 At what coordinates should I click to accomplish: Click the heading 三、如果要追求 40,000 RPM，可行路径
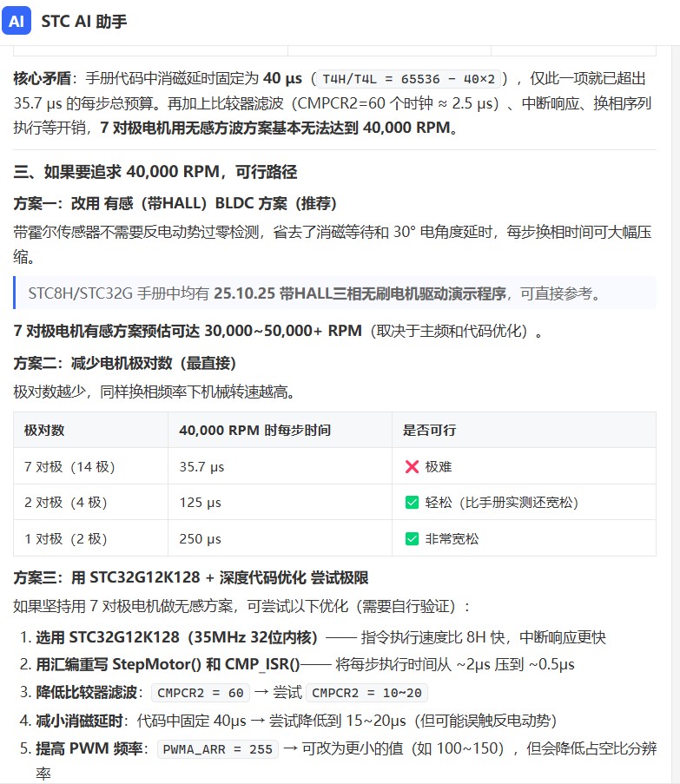155,172
